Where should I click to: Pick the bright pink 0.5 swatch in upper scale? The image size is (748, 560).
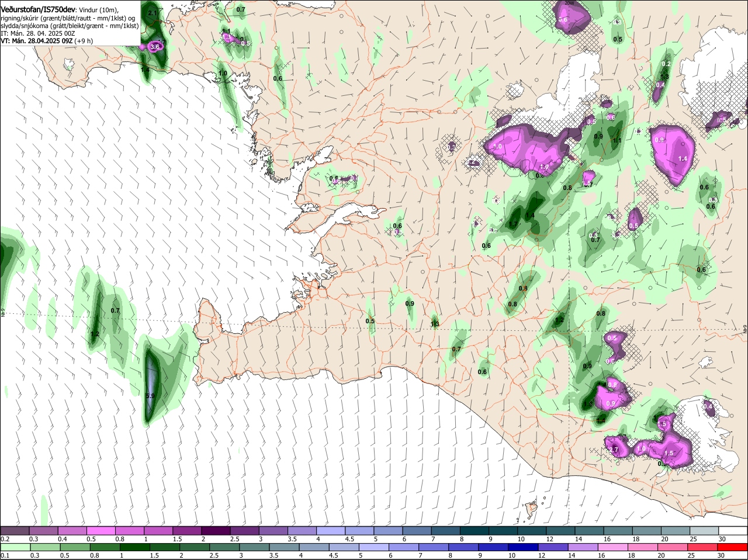(x=101, y=531)
